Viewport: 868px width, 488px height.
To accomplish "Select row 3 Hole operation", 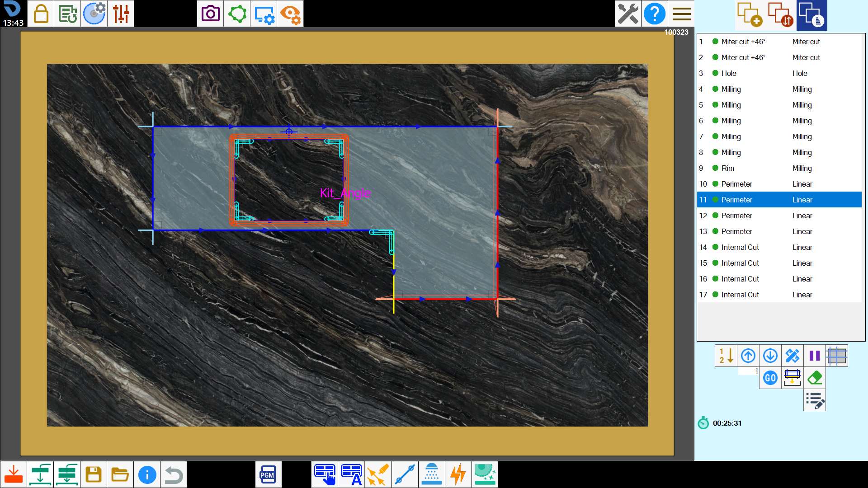I will (779, 73).
